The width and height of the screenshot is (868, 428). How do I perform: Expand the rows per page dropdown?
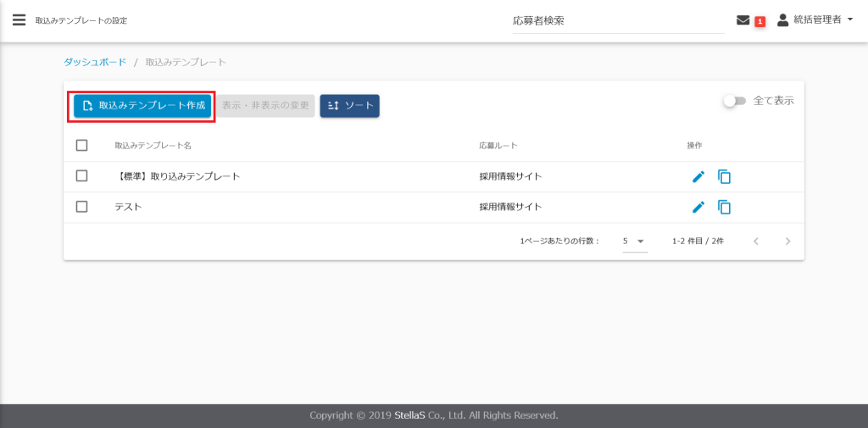[x=634, y=242]
